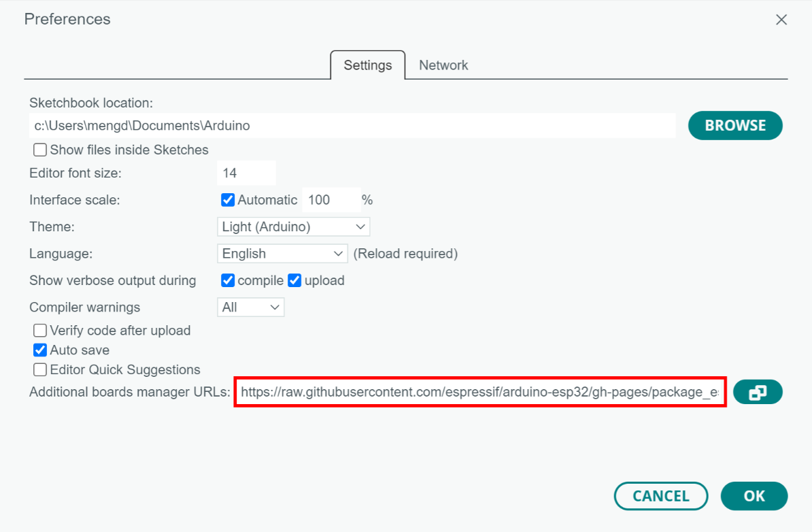Toggle verbose output during upload
This screenshot has height=532, width=812.
tap(294, 280)
